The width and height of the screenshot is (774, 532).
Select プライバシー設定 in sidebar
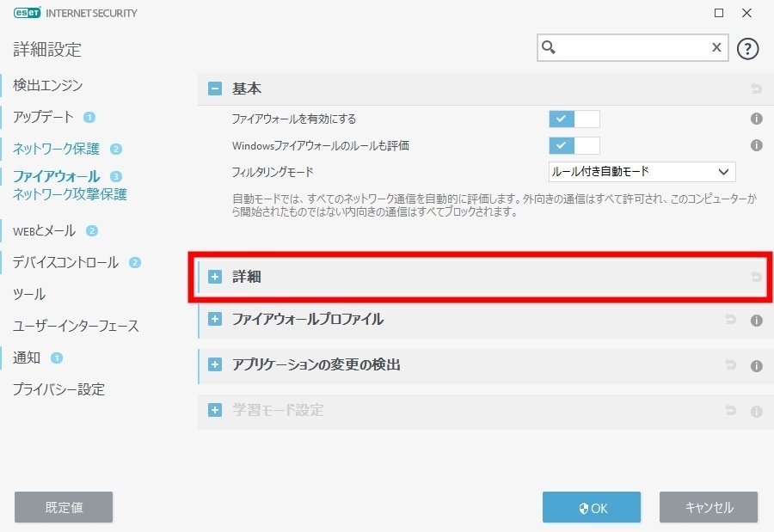point(58,389)
